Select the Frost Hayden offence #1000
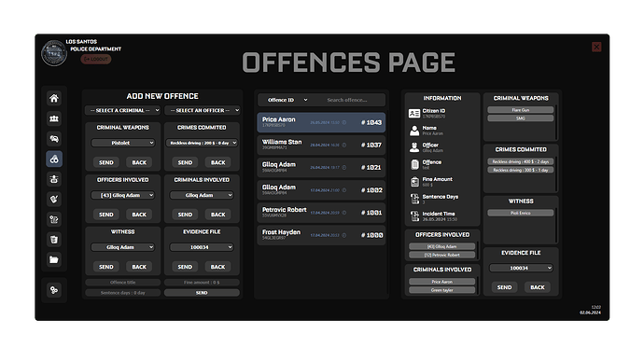This screenshot has height=361, width=644. [321, 235]
